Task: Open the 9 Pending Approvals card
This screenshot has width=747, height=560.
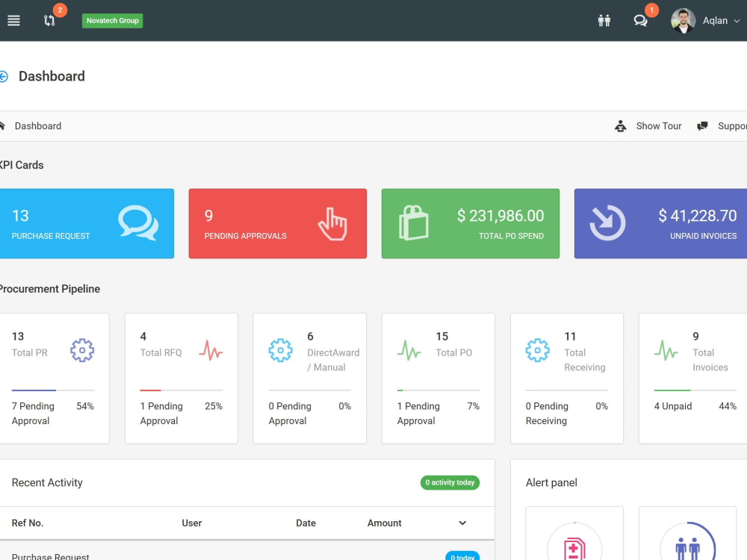Action: 278,223
